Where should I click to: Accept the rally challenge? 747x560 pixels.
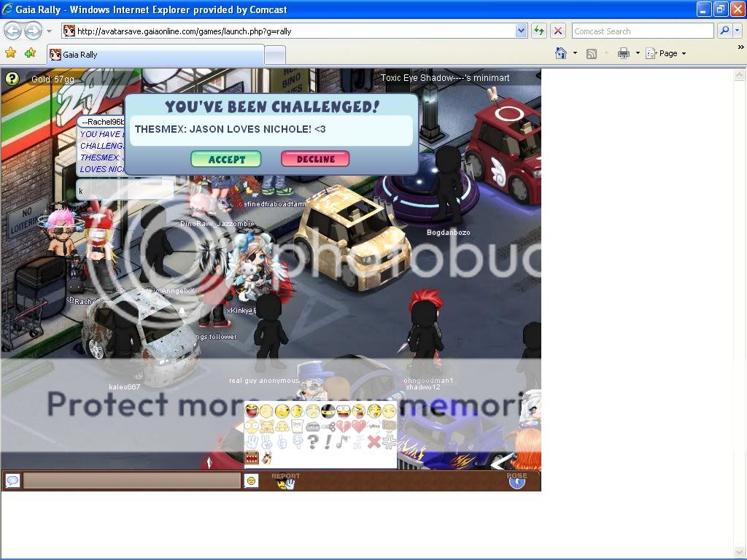tap(226, 159)
